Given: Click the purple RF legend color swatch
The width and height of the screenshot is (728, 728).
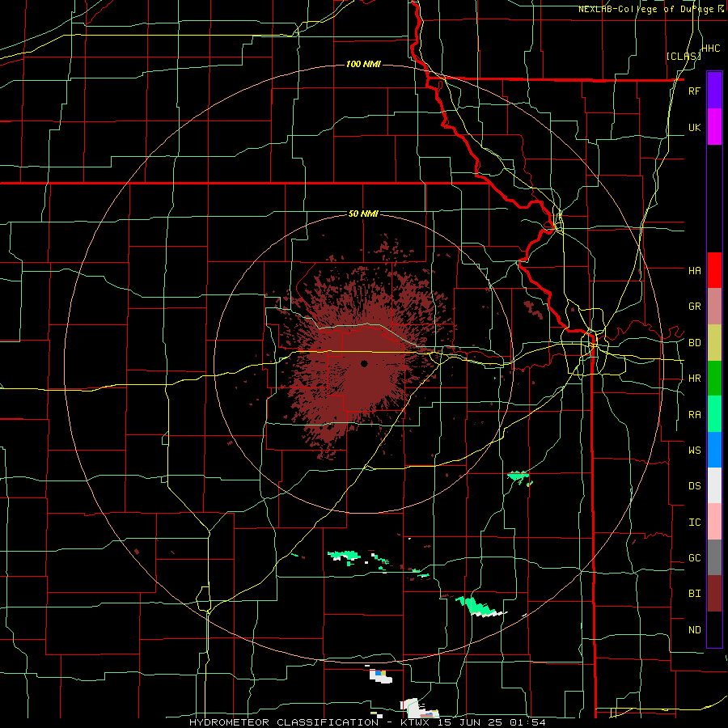Looking at the screenshot, I should pos(714,90).
